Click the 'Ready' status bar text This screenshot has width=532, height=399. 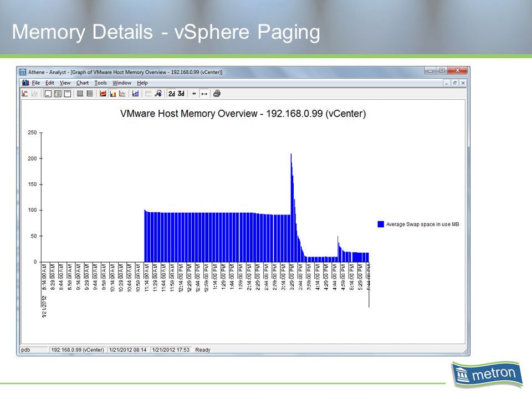203,350
